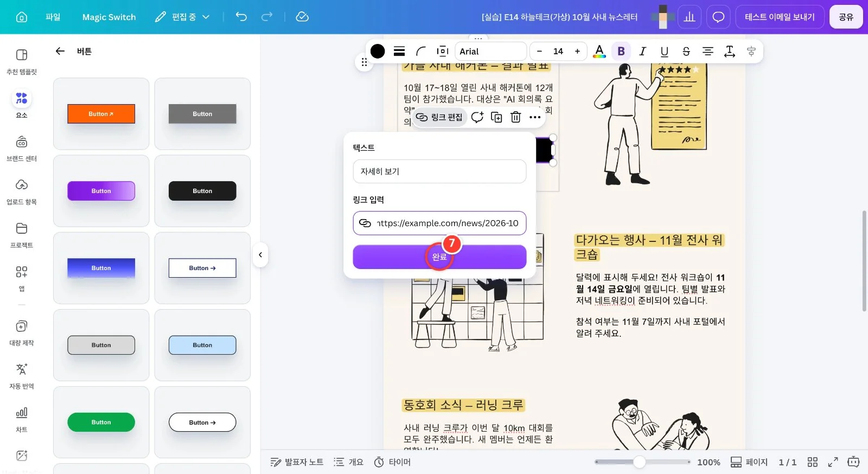Delete the selected element with trash icon
The width and height of the screenshot is (868, 474).
(x=516, y=117)
